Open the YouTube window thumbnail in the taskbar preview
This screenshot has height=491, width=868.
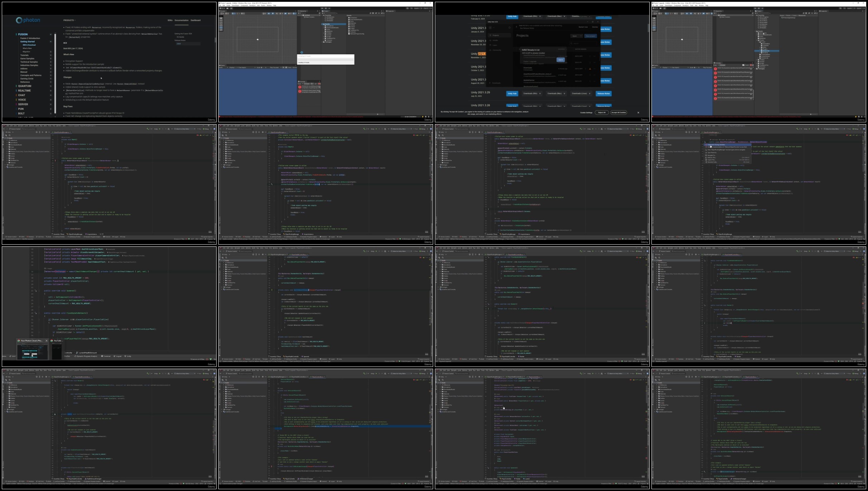[57, 352]
